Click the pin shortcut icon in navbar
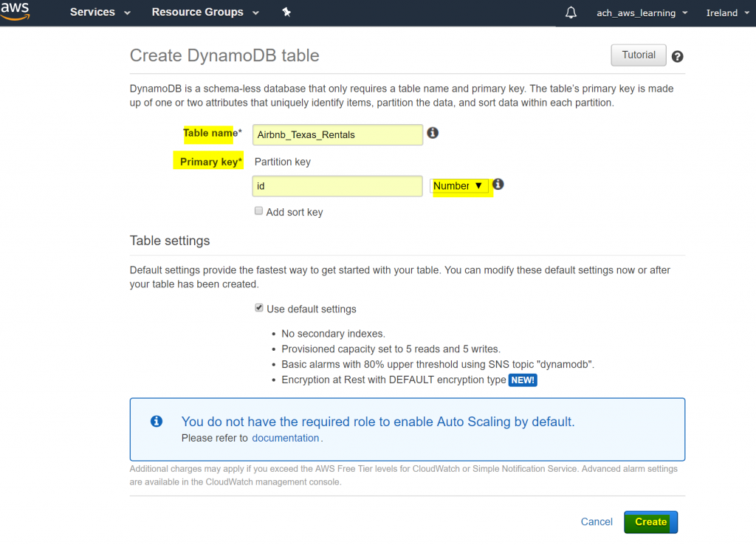 pos(286,12)
